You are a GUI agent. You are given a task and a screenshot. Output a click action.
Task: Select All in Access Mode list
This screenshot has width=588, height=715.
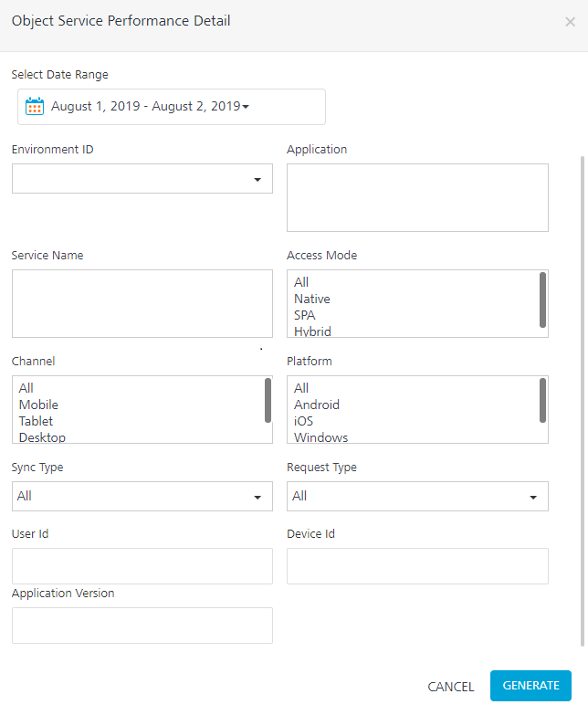tap(301, 282)
